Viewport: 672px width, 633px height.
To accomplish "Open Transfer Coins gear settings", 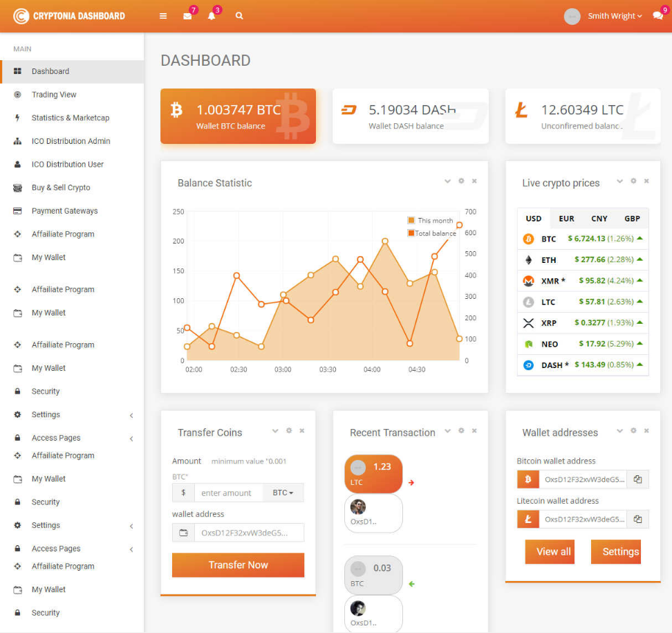I will pos(289,430).
